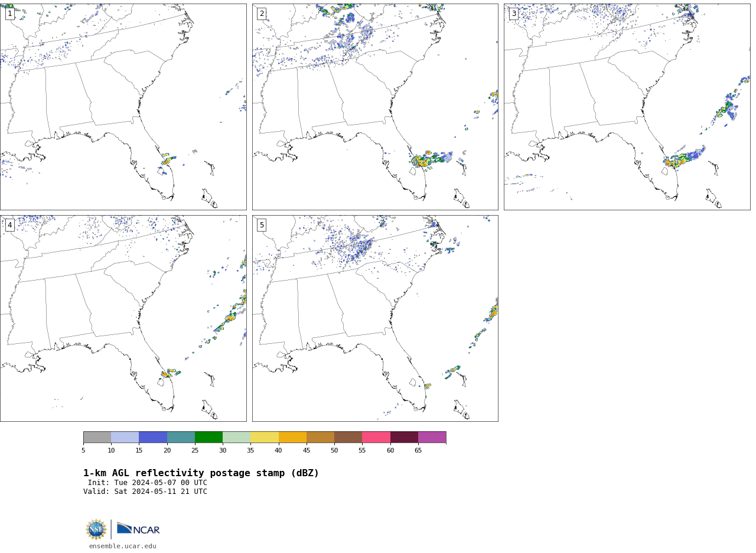Click the colorbar tick label 30
This screenshot has width=756, height=553.
(223, 451)
